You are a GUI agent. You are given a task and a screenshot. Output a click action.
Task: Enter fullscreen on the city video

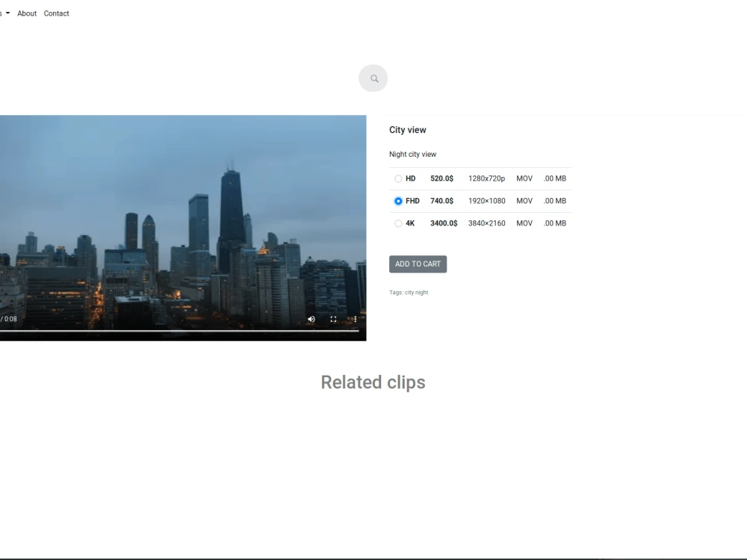coord(333,319)
